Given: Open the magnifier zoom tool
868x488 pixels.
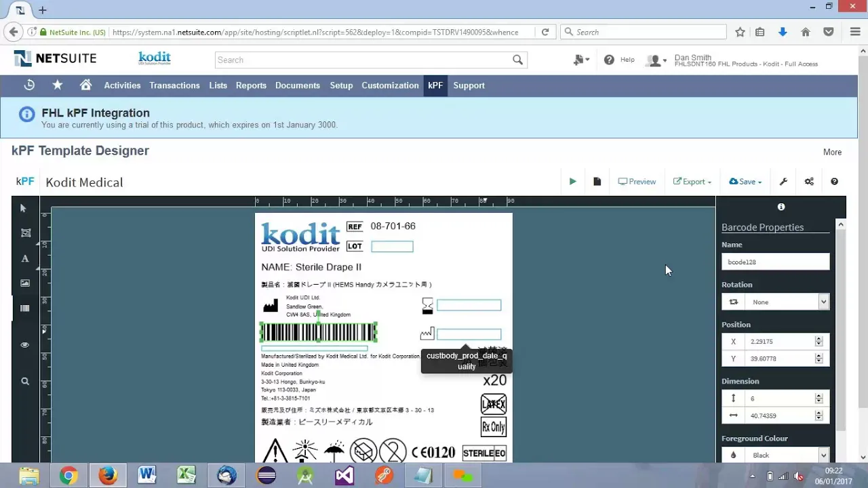Looking at the screenshot, I should click(x=25, y=382).
